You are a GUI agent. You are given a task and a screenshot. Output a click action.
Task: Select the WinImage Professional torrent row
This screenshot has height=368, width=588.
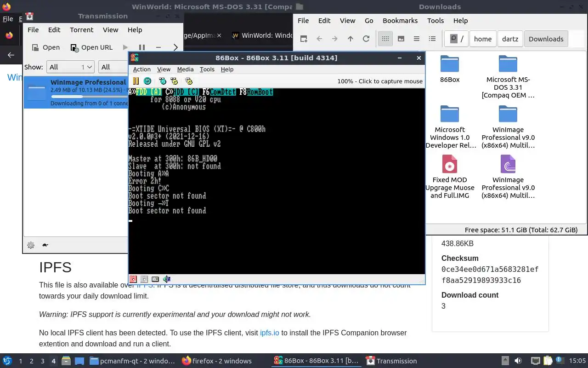click(76, 92)
